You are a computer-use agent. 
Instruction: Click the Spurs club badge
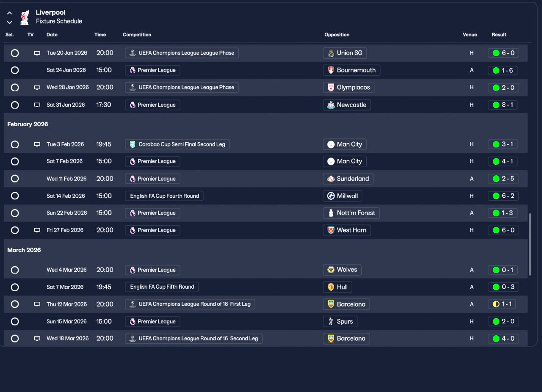tap(331, 322)
